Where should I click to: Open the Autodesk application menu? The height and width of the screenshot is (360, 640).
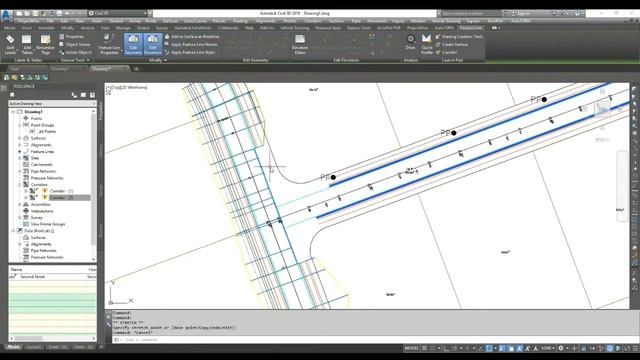[x=6, y=16]
